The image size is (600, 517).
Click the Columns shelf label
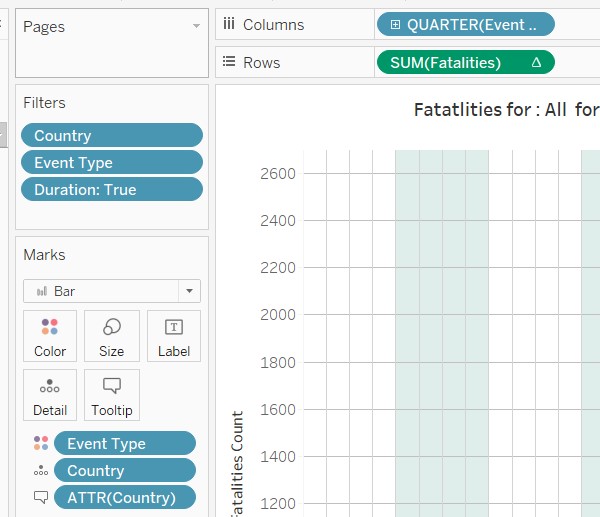coord(273,25)
